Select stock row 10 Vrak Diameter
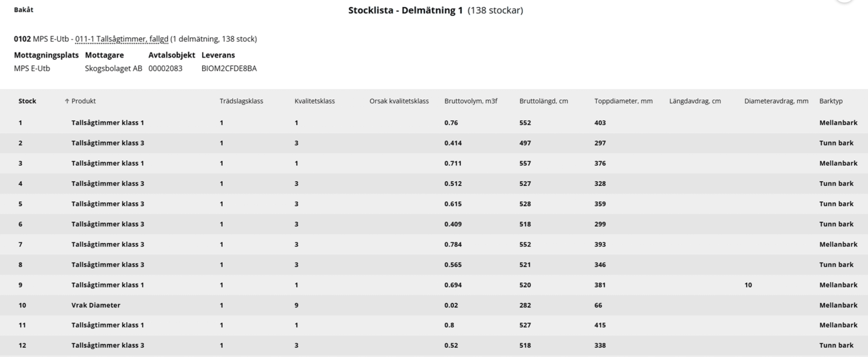The width and height of the screenshot is (868, 357). 434,305
